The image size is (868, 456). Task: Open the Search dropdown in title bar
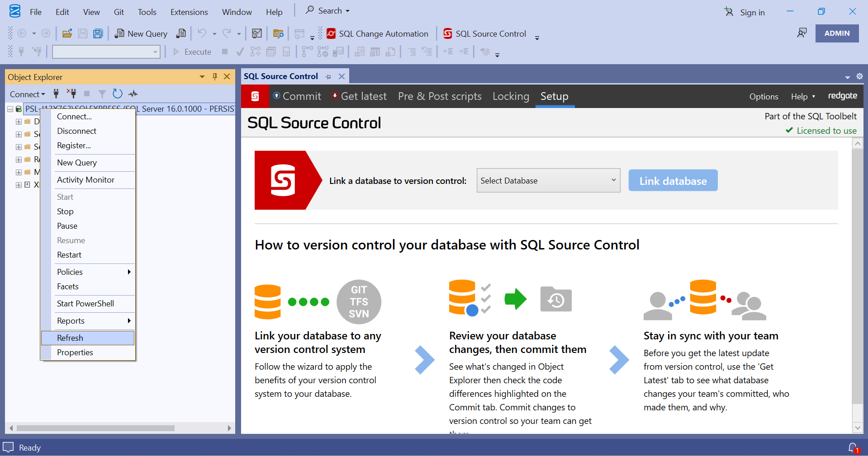(x=328, y=10)
